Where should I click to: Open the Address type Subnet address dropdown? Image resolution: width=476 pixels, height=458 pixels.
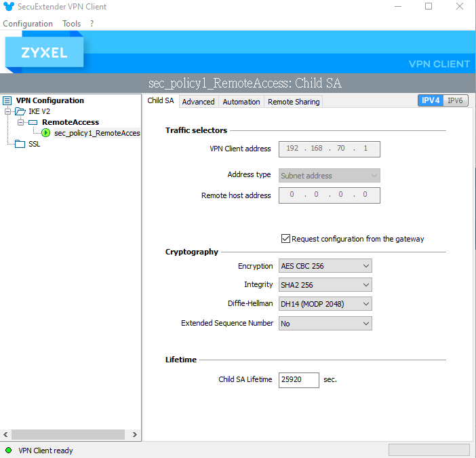[330, 176]
